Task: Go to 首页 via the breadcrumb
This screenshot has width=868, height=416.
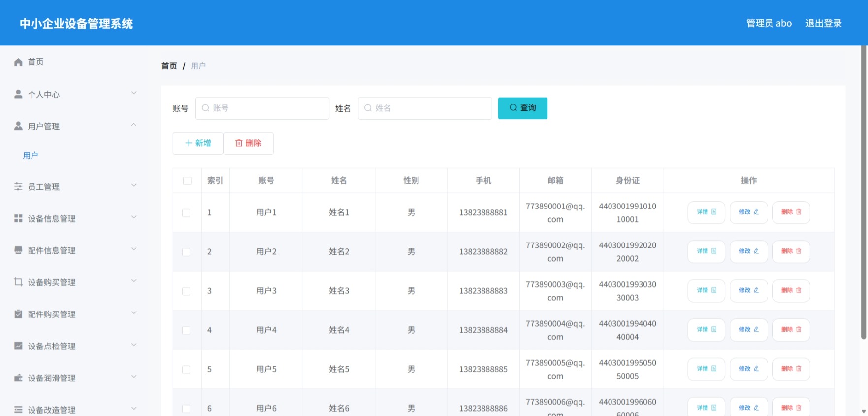Action: 169,66
